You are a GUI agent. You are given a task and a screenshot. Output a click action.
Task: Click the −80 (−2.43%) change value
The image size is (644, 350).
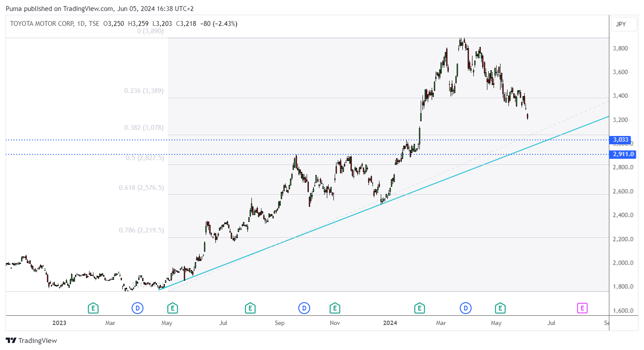218,24
